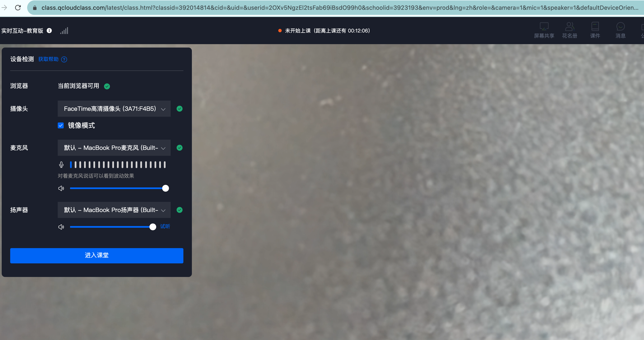This screenshot has height=340, width=644.
Task: Expand the FaceTime camera dropdown
Action: [x=114, y=109]
